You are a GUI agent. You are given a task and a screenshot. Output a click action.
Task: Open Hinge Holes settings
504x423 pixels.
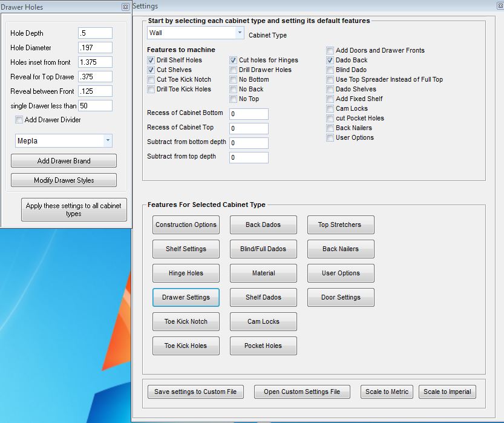point(186,273)
